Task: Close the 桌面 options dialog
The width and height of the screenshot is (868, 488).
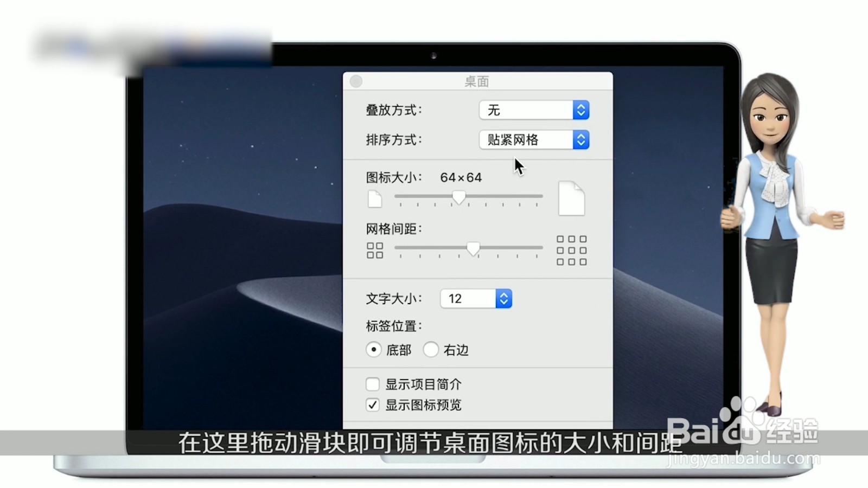Action: pyautogui.click(x=356, y=81)
